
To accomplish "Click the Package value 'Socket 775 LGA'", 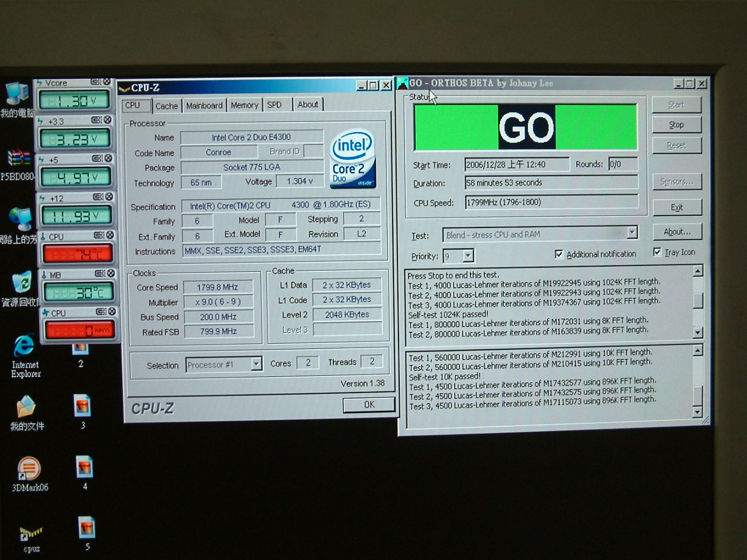I will click(x=252, y=167).
